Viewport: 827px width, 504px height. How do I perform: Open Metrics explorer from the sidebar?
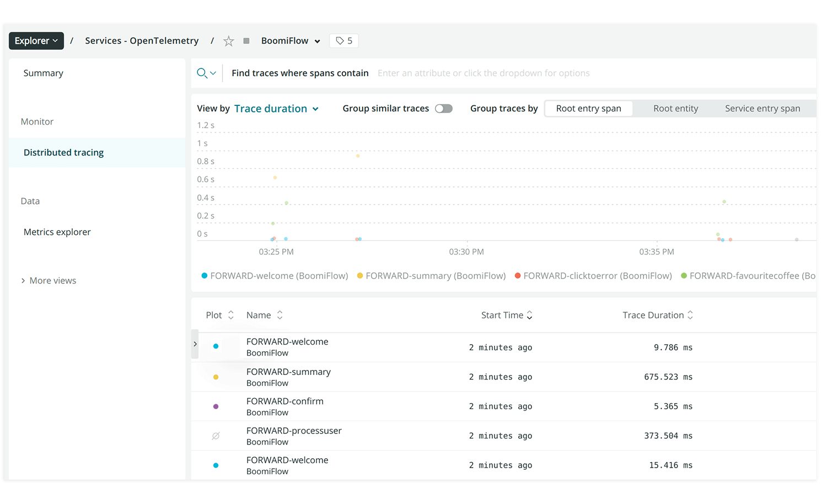click(57, 232)
